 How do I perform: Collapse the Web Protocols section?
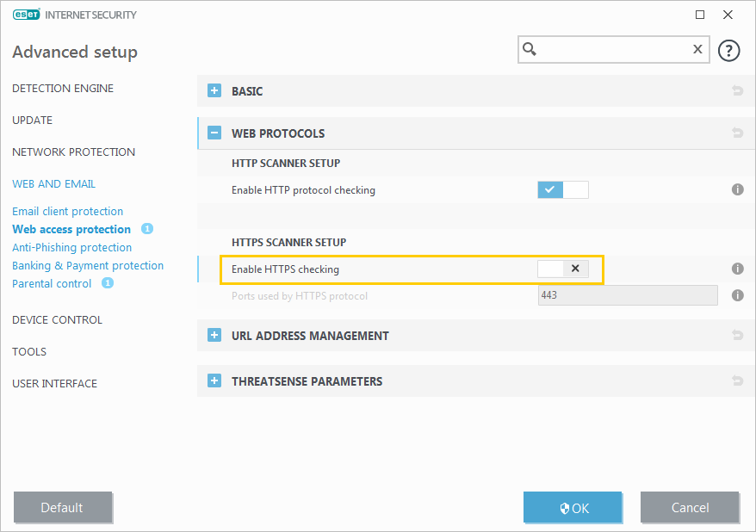[214, 133]
